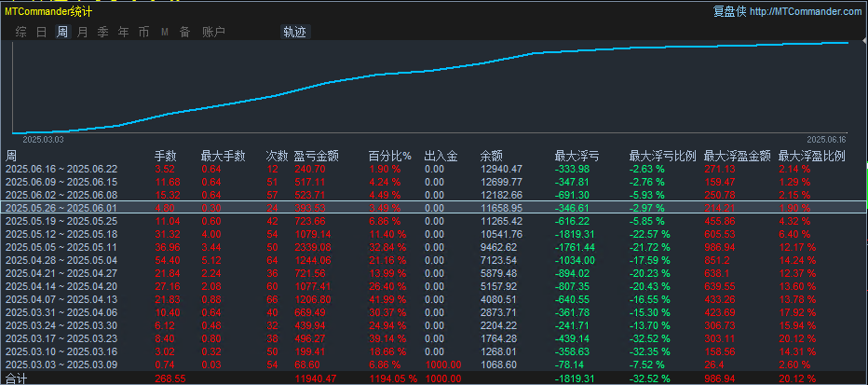Open the 季 quarterly tab
The width and height of the screenshot is (868, 385).
click(103, 32)
